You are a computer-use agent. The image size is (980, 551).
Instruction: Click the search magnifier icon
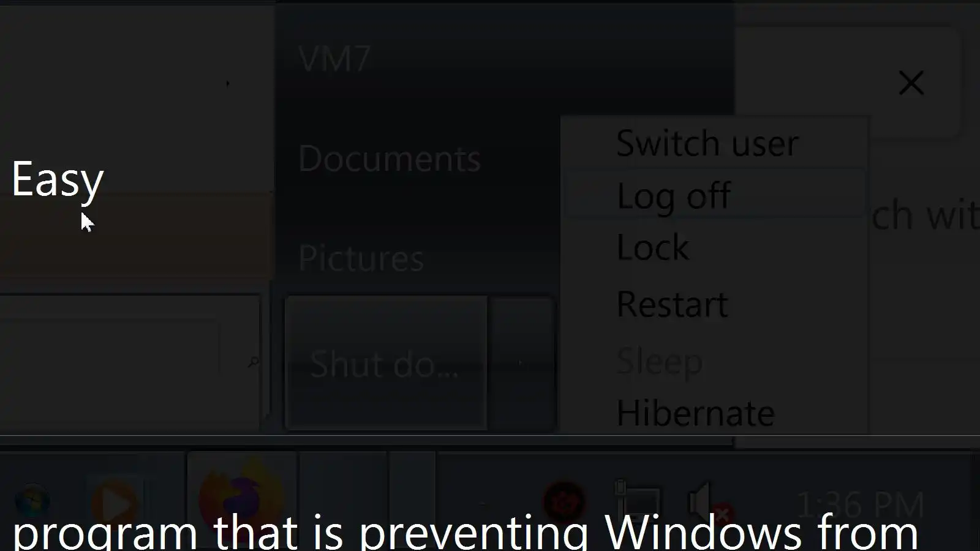tap(252, 362)
